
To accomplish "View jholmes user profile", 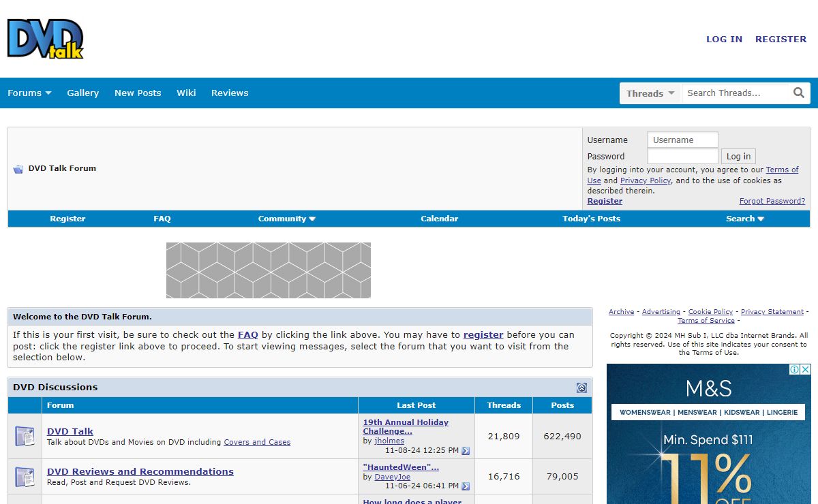I will click(389, 441).
